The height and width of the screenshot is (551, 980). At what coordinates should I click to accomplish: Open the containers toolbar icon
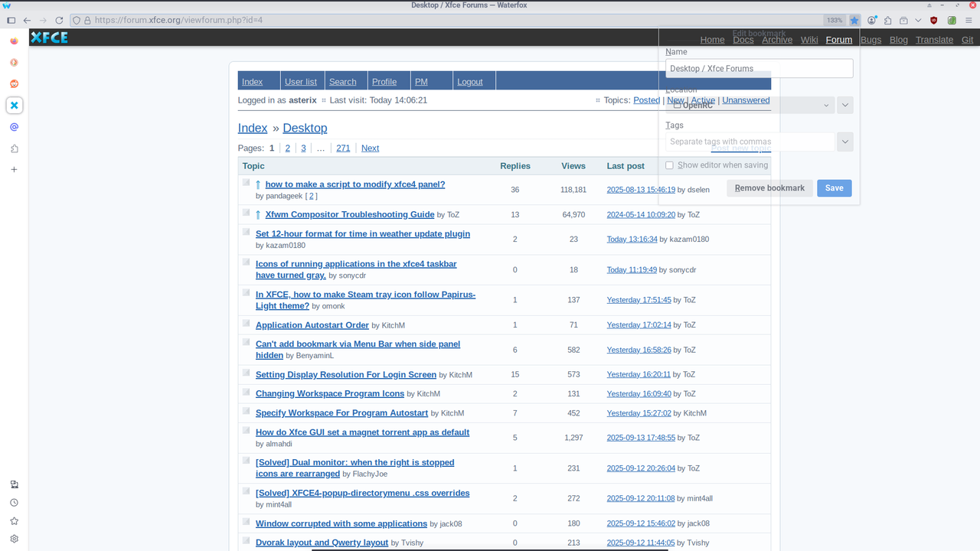pyautogui.click(x=904, y=20)
